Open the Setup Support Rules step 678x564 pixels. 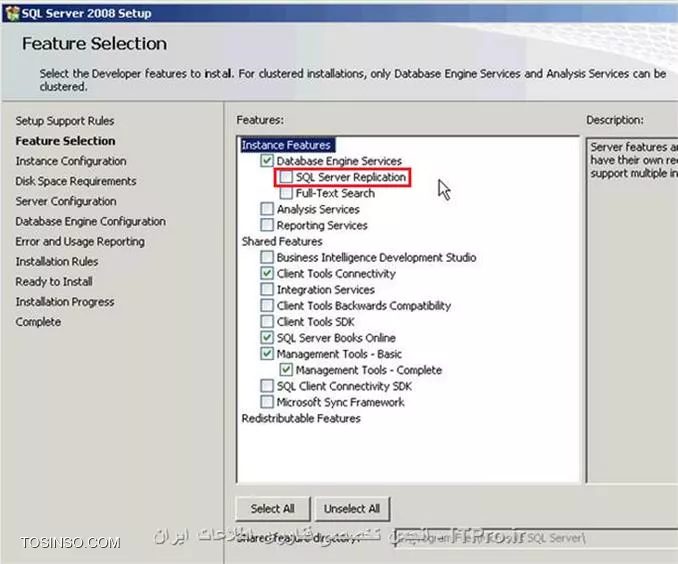65,121
